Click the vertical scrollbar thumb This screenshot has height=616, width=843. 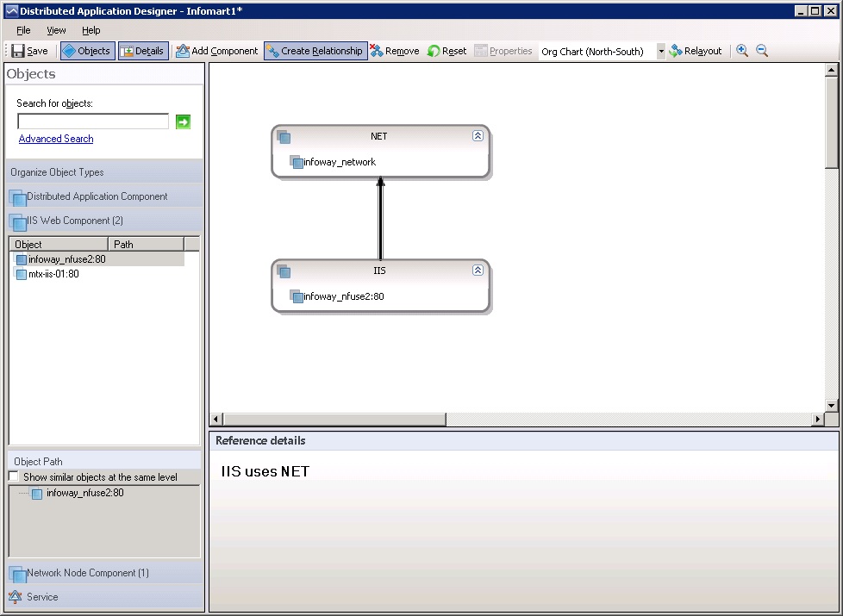831,122
